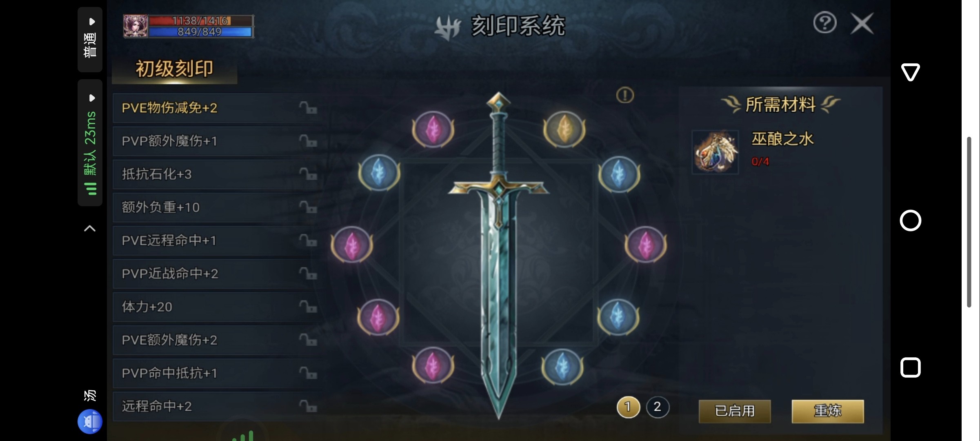Expand the 默认 23ms network dropdown
Screen dimensions: 980x441
[x=90, y=143]
